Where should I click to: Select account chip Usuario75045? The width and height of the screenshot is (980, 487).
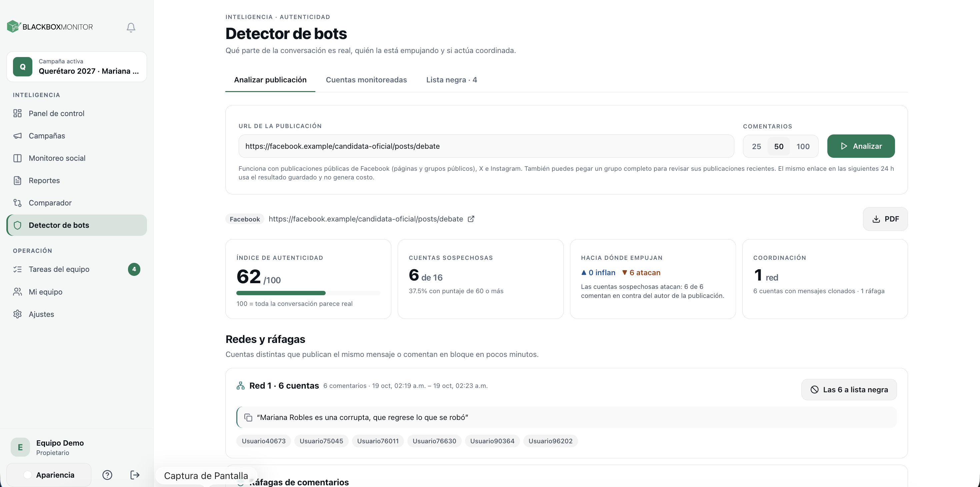(x=321, y=441)
